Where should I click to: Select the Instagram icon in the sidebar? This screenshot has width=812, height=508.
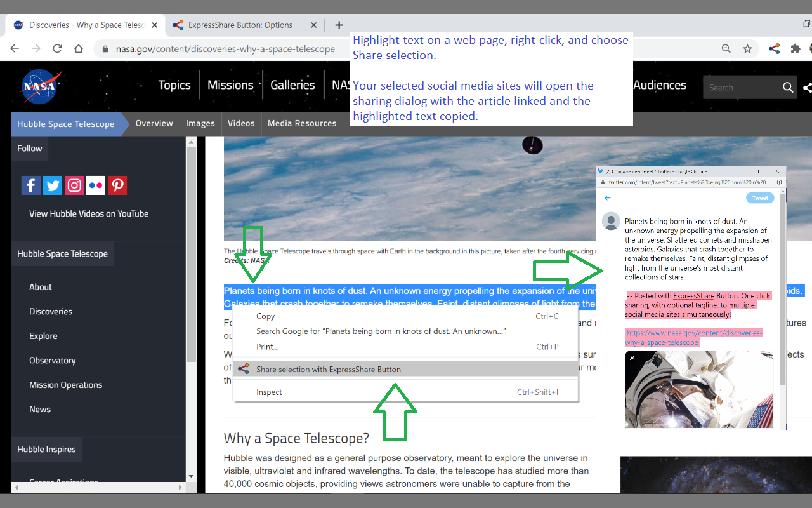(x=74, y=185)
